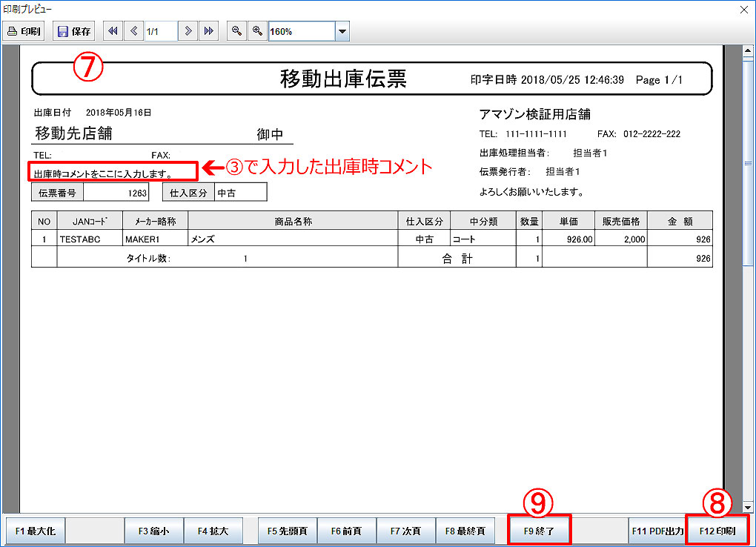Click the 印刷 printer button in toolbar

pos(24,31)
